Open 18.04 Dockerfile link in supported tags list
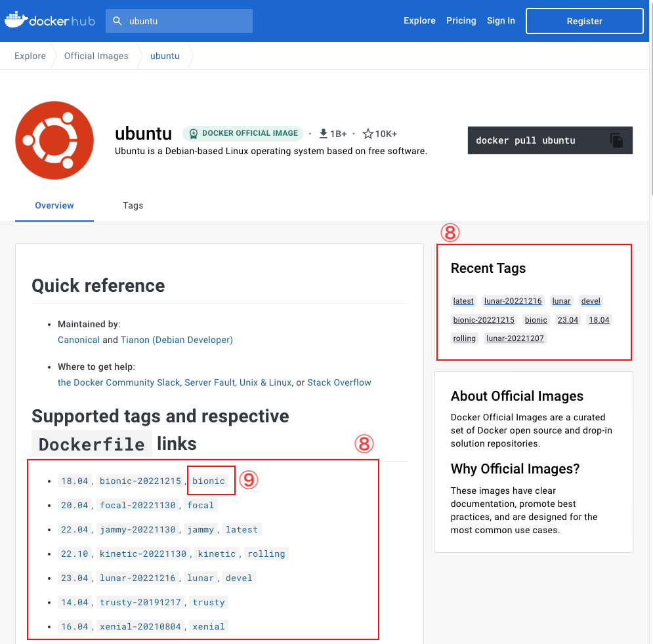Image resolution: width=653 pixels, height=644 pixels. [75, 481]
